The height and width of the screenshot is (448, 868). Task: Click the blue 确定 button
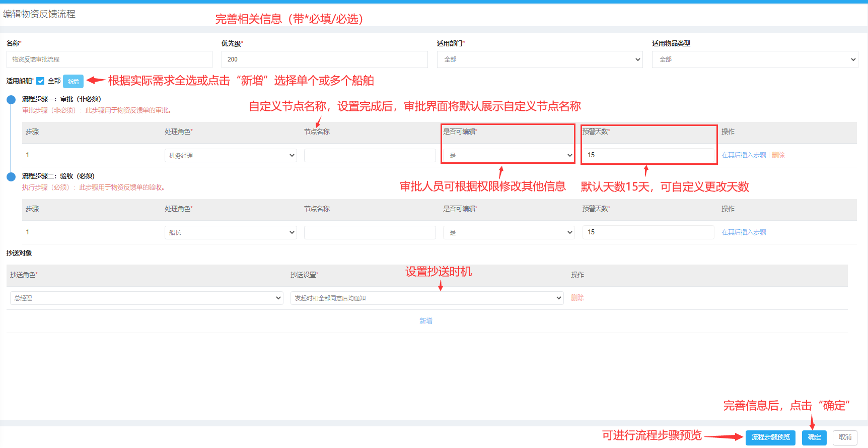point(814,437)
